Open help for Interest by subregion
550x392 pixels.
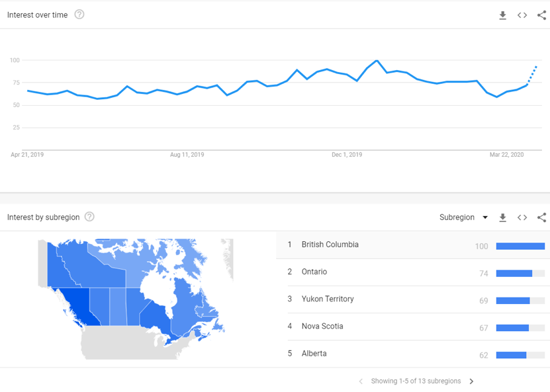tap(89, 217)
